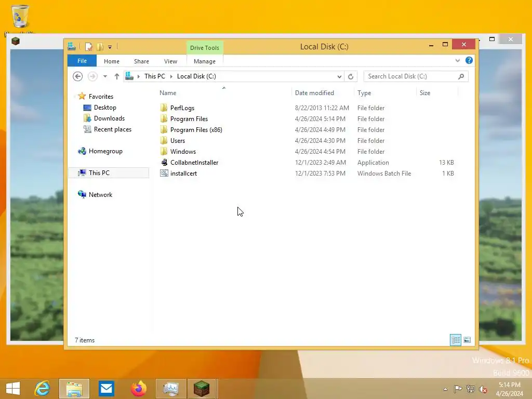Sort by the Type column header

click(364, 93)
